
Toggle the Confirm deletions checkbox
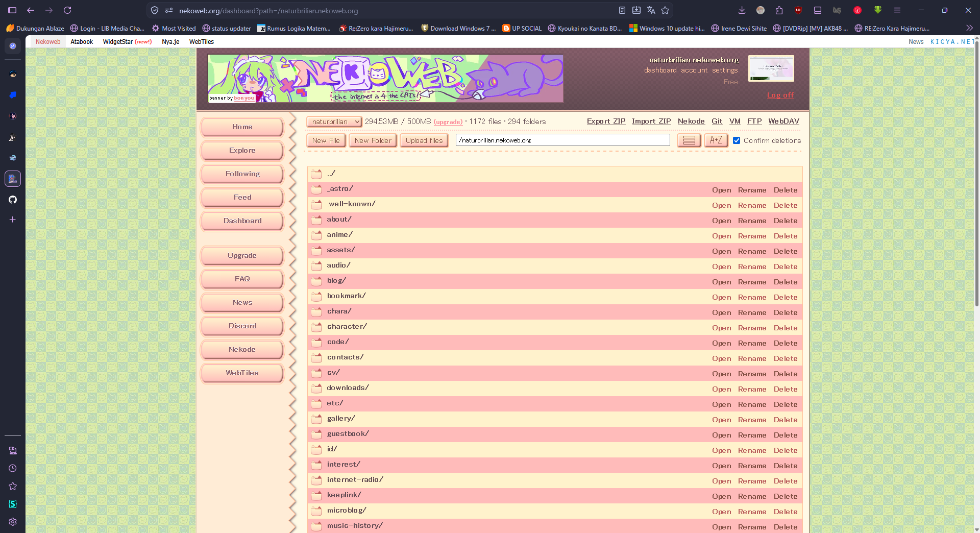737,140
